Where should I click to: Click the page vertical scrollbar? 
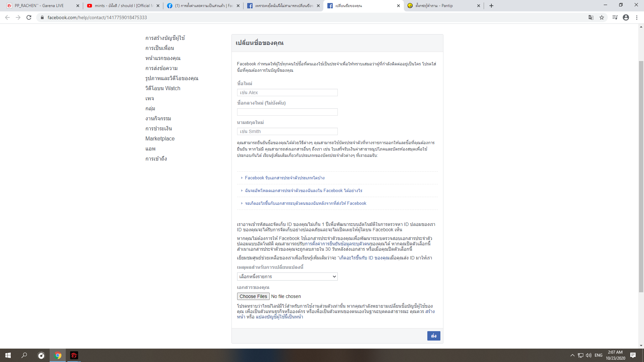coord(641,177)
